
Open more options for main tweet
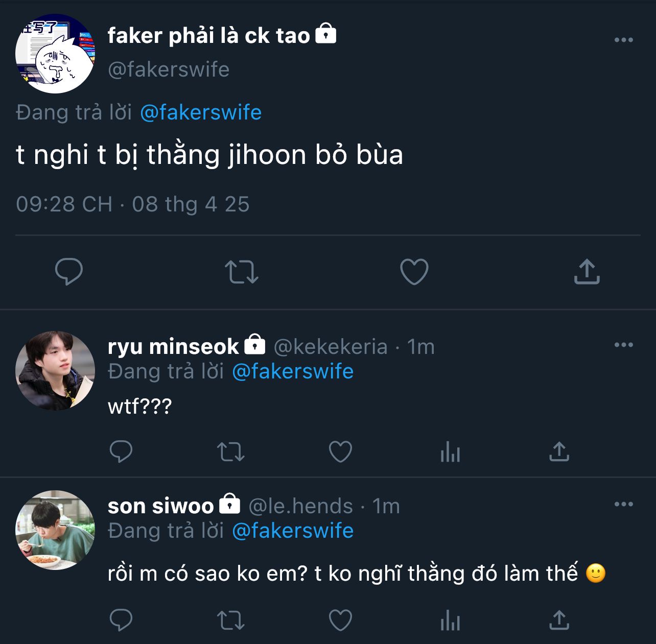pyautogui.click(x=623, y=40)
